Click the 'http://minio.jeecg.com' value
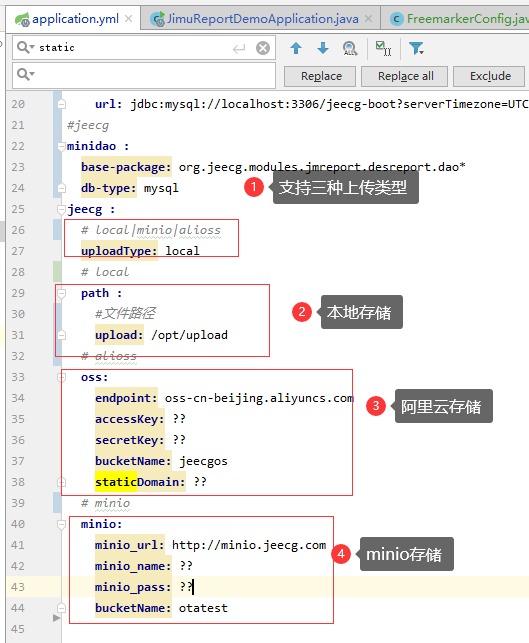Image resolution: width=529 pixels, height=643 pixels. pyautogui.click(x=249, y=545)
